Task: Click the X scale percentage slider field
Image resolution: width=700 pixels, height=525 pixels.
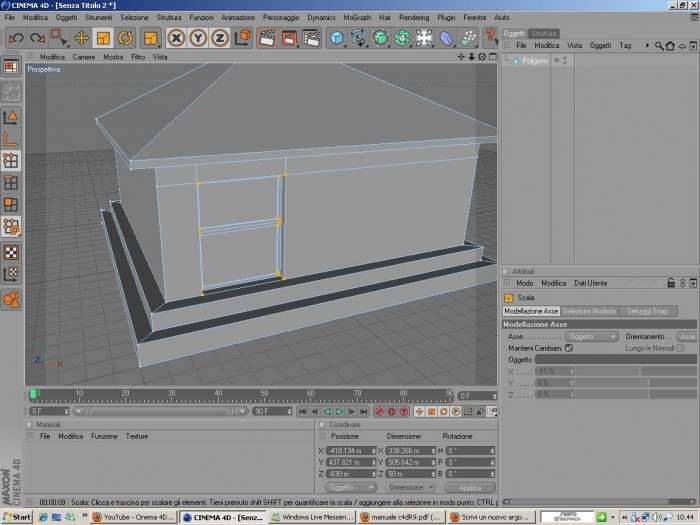Action: [x=554, y=371]
